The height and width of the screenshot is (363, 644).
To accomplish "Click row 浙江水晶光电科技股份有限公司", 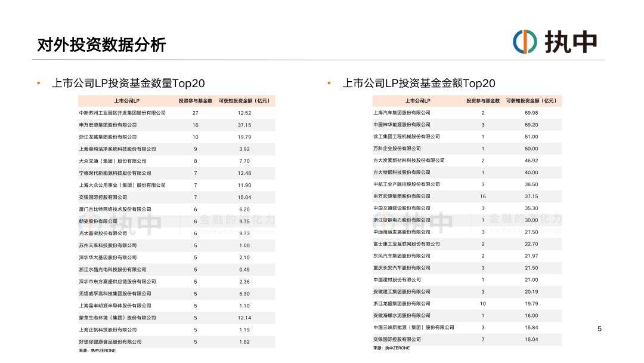I will coord(177,269).
